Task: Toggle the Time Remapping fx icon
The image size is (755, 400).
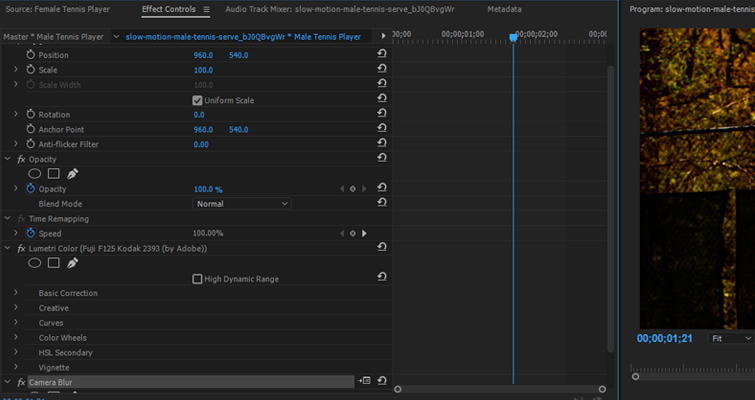Action: click(x=21, y=219)
